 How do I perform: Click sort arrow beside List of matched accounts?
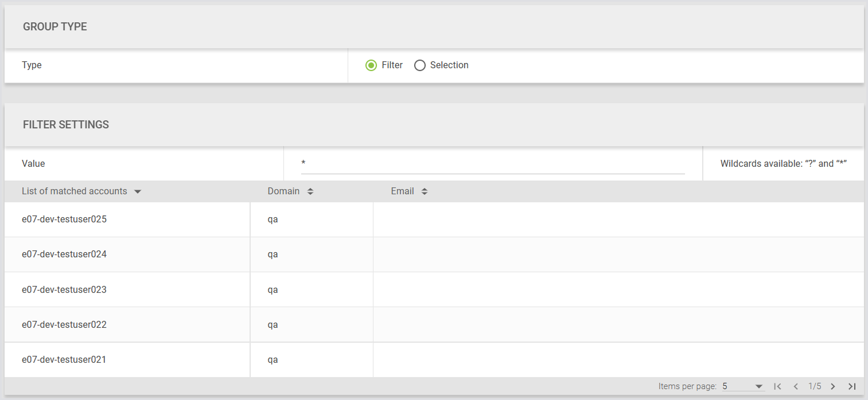[x=138, y=191]
